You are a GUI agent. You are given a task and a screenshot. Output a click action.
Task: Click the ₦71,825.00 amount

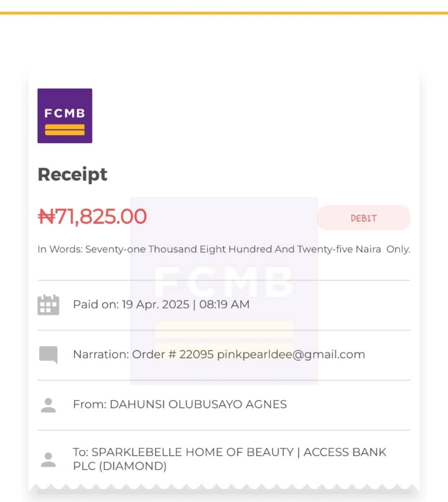(x=93, y=217)
